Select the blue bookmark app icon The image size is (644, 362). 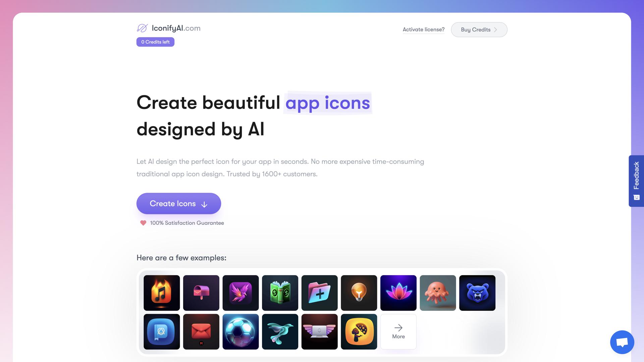point(162,332)
